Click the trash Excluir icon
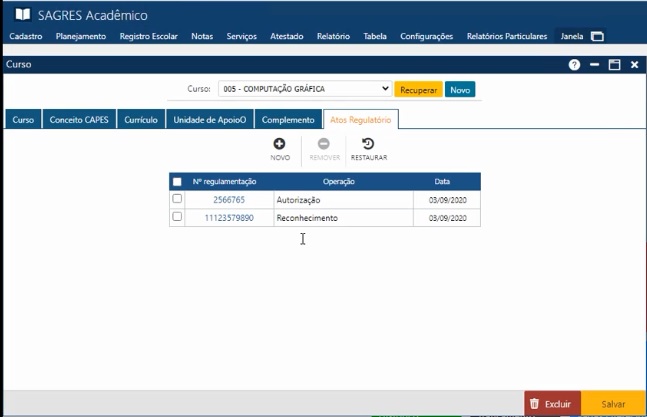 (534, 404)
